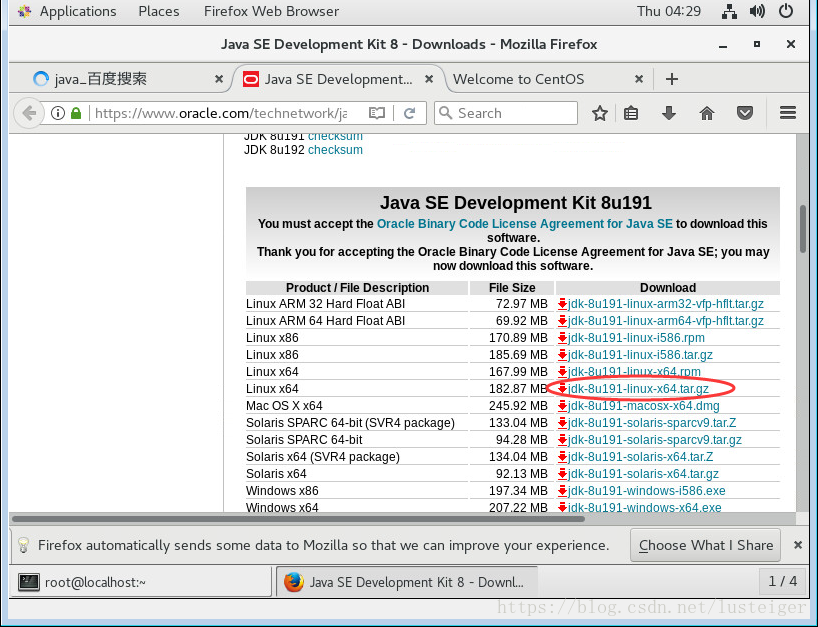This screenshot has height=627, width=818.
Task: Click download icon for jdk-8u191-macosx-x64.dmg
Action: pos(562,406)
